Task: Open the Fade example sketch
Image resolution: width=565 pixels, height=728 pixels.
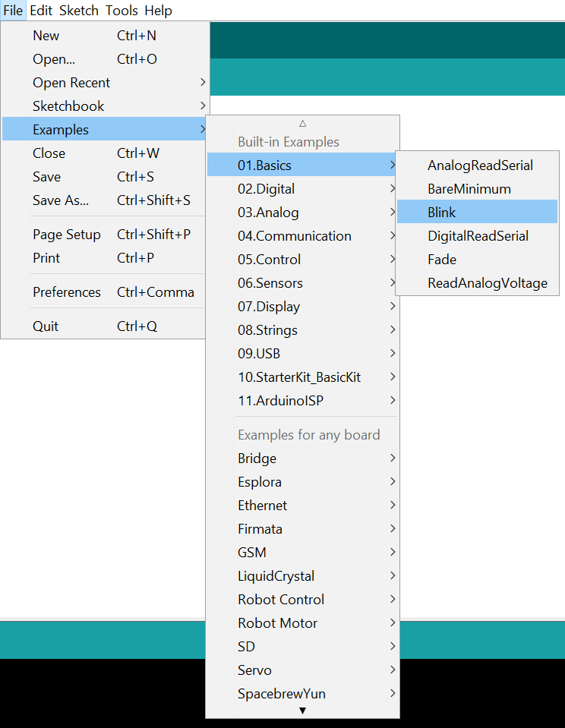Action: (x=477, y=259)
